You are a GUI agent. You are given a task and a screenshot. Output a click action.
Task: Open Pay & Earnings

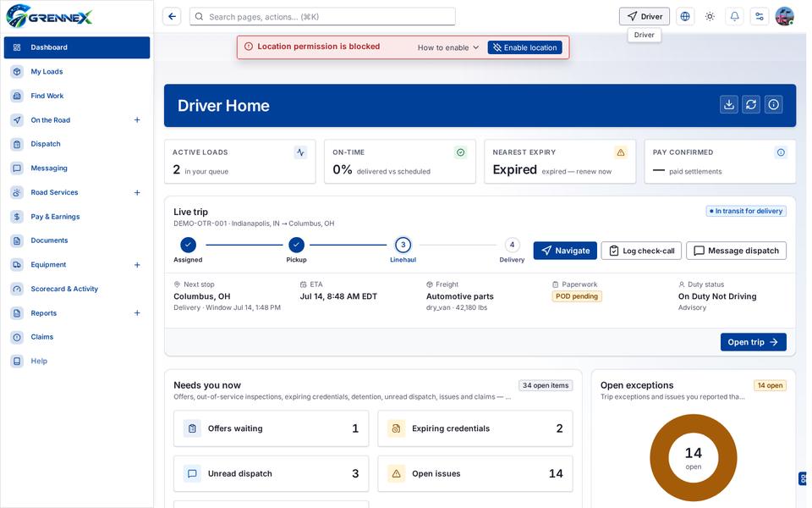click(77, 217)
